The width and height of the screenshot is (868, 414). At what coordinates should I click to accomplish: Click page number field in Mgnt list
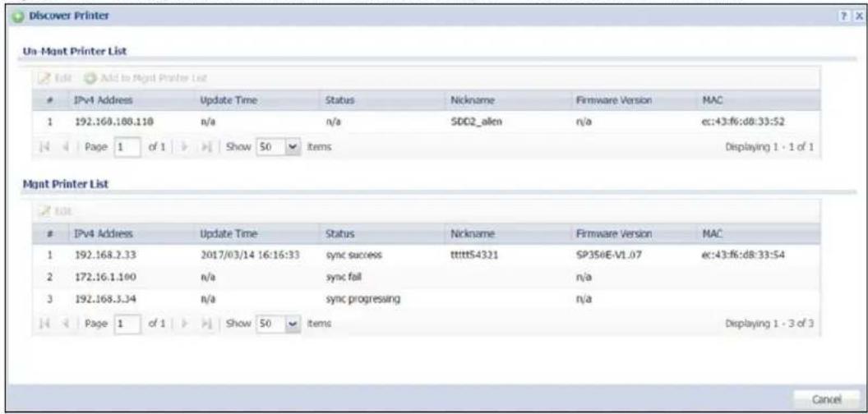click(127, 322)
